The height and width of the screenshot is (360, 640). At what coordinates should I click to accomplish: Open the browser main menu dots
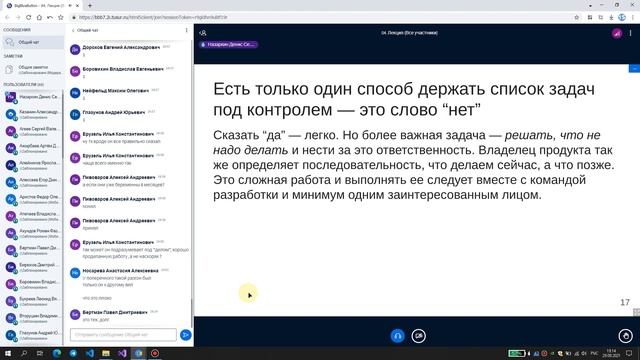point(633,18)
